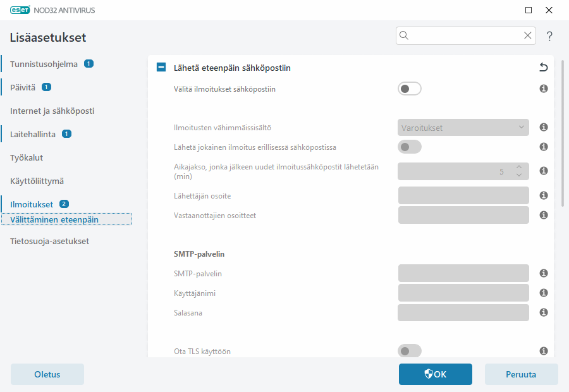Toggle Lähetä jokainen ilmoitus erillisessä sähköpostissa

click(409, 145)
